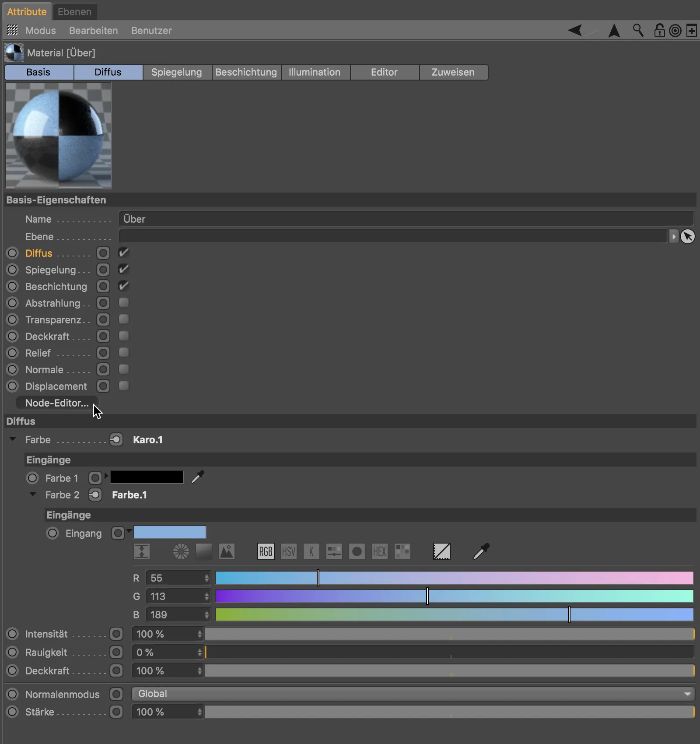The height and width of the screenshot is (744, 700).
Task: Collapse Eingang color chooser arrow
Action: point(129,531)
